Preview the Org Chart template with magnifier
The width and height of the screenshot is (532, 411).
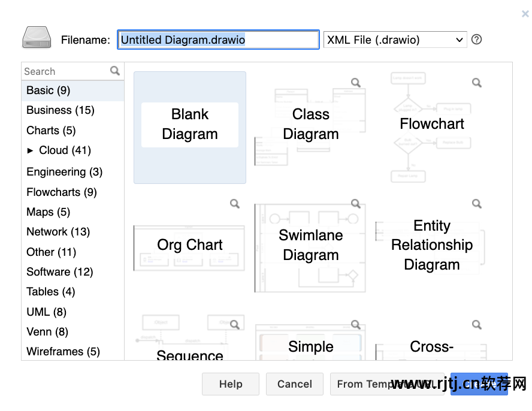point(235,204)
